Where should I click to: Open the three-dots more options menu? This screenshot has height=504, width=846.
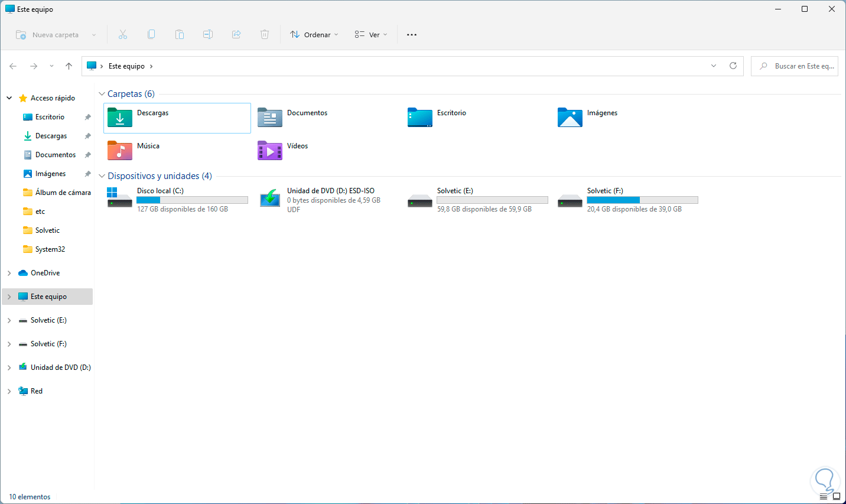pos(412,35)
